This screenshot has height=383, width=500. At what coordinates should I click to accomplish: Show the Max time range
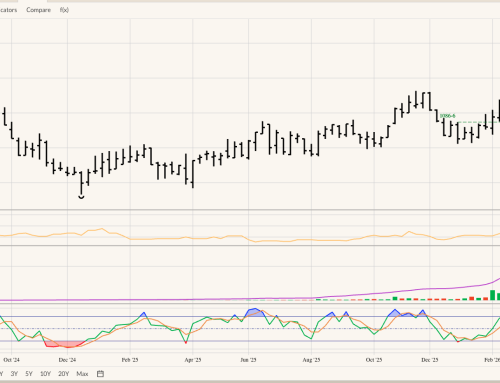click(82, 374)
